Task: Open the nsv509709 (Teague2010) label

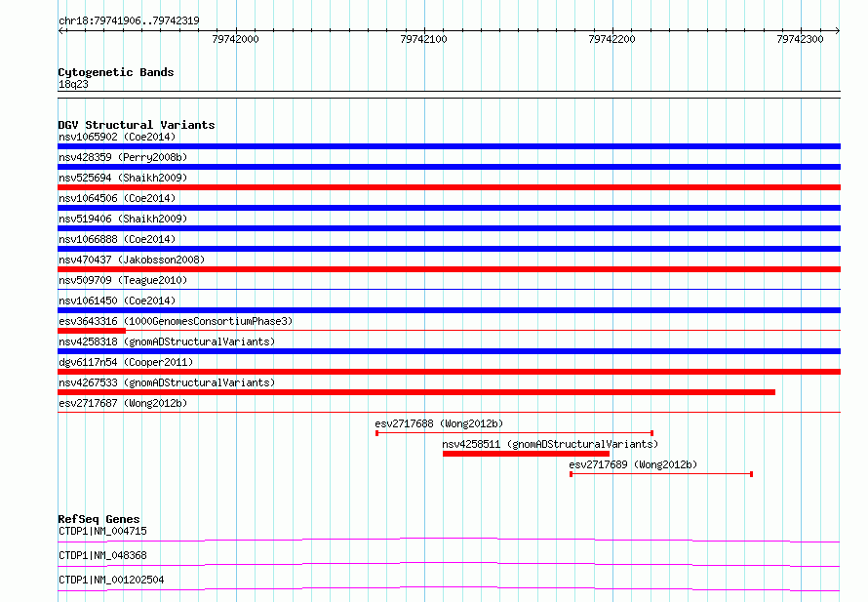Action: tap(123, 280)
